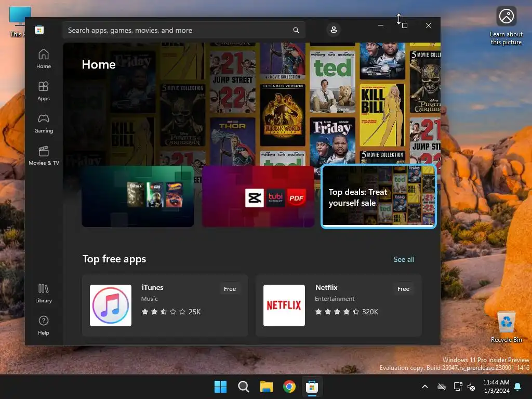532x399 pixels.
Task: Click the OneDrive cloud tray icon
Action: (x=442, y=387)
